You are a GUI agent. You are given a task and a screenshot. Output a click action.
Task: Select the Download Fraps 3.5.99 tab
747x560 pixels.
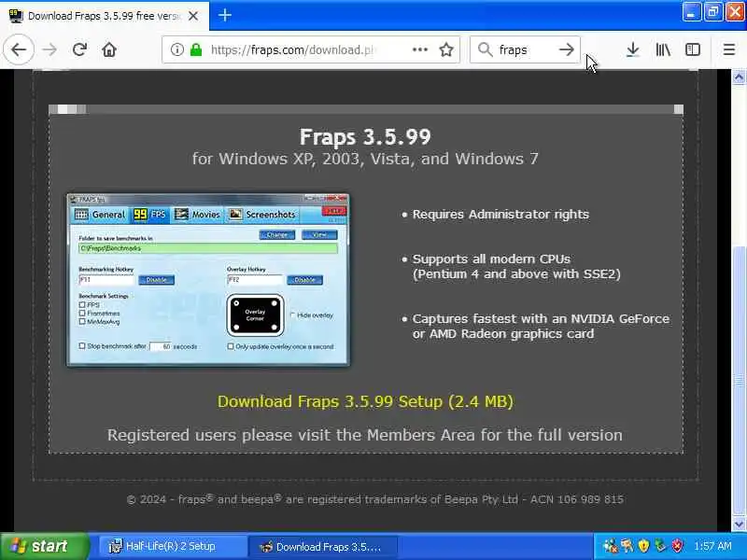[104, 16]
